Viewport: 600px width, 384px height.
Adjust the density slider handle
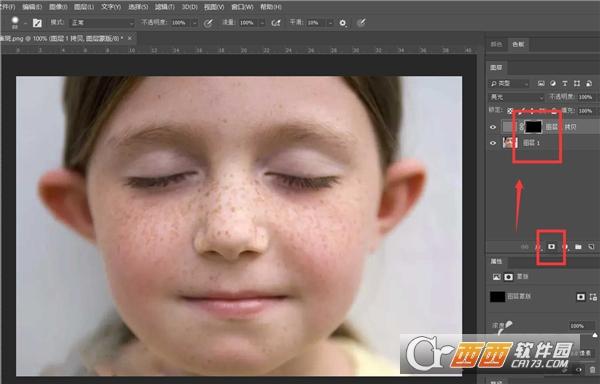click(595, 335)
